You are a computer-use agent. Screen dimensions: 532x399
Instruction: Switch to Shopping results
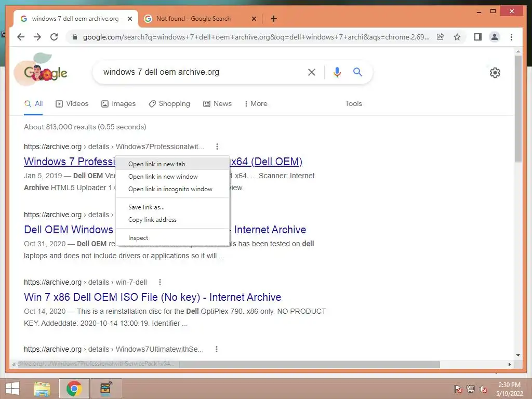pyautogui.click(x=169, y=104)
